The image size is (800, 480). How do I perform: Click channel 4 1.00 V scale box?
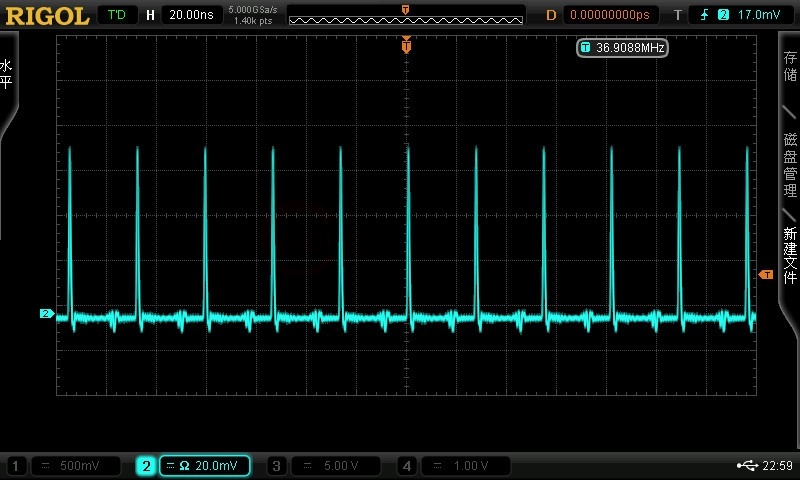click(466, 466)
